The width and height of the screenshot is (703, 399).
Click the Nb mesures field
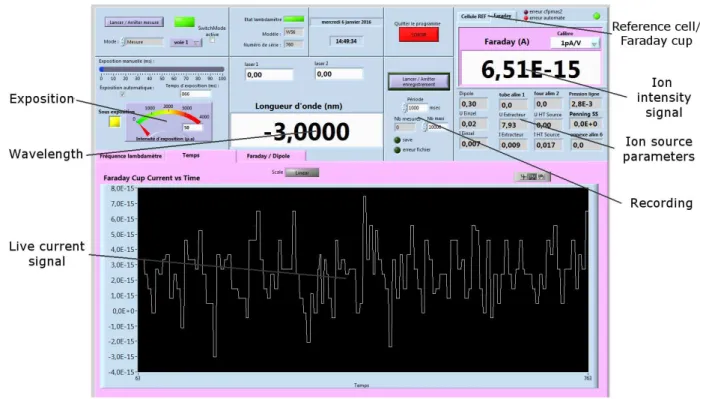pos(404,128)
